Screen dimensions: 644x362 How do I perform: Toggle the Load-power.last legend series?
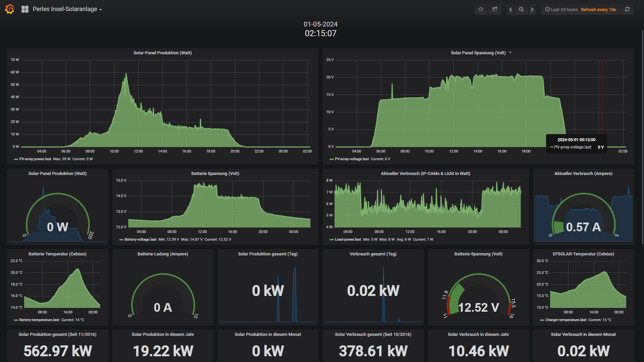(347, 239)
